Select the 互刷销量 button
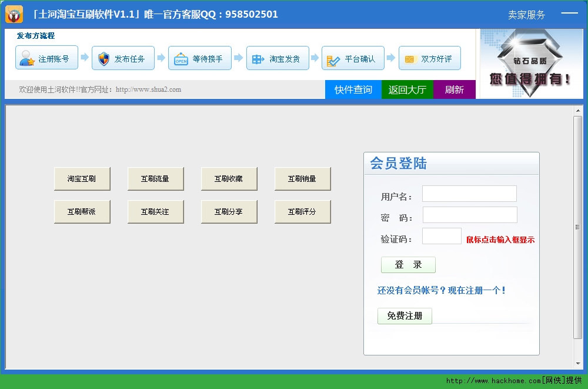The width and height of the screenshot is (588, 389). point(303,179)
